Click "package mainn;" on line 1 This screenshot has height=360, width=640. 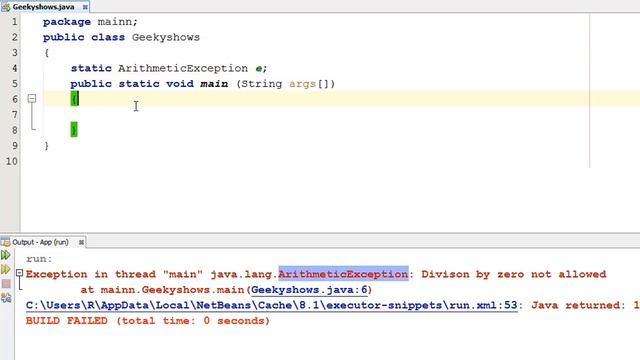[x=90, y=22]
